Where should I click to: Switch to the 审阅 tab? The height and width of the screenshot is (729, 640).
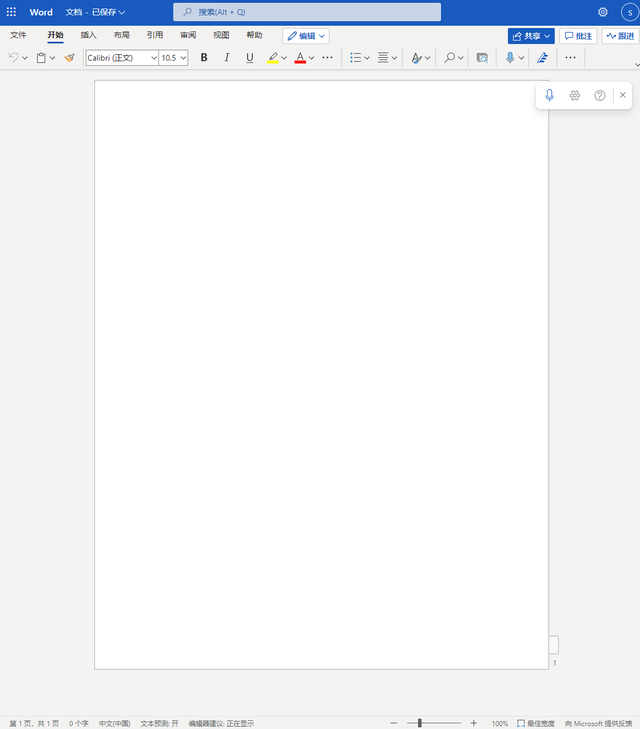coord(188,35)
